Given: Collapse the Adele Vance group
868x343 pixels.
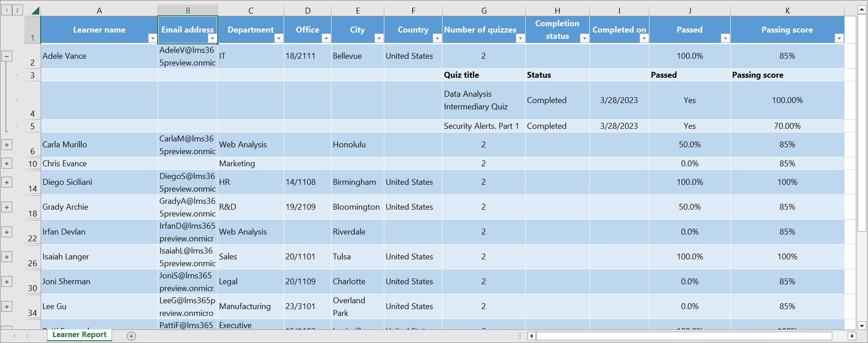Looking at the screenshot, I should click(7, 56).
